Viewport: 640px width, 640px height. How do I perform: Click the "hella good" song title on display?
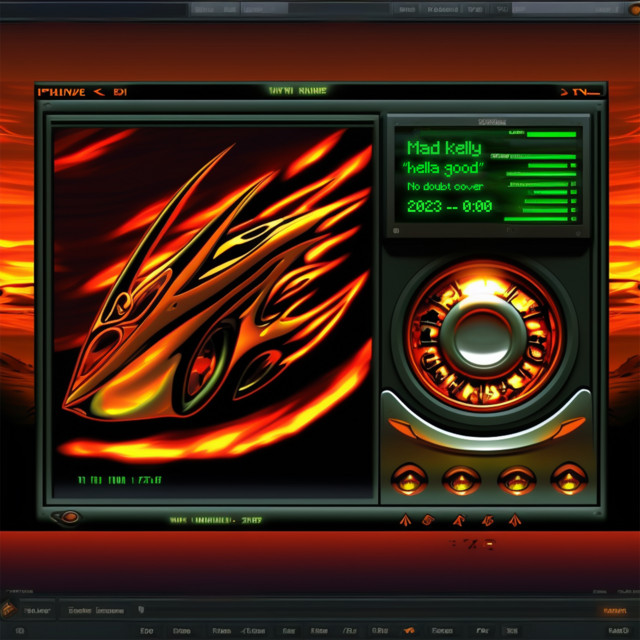(442, 167)
